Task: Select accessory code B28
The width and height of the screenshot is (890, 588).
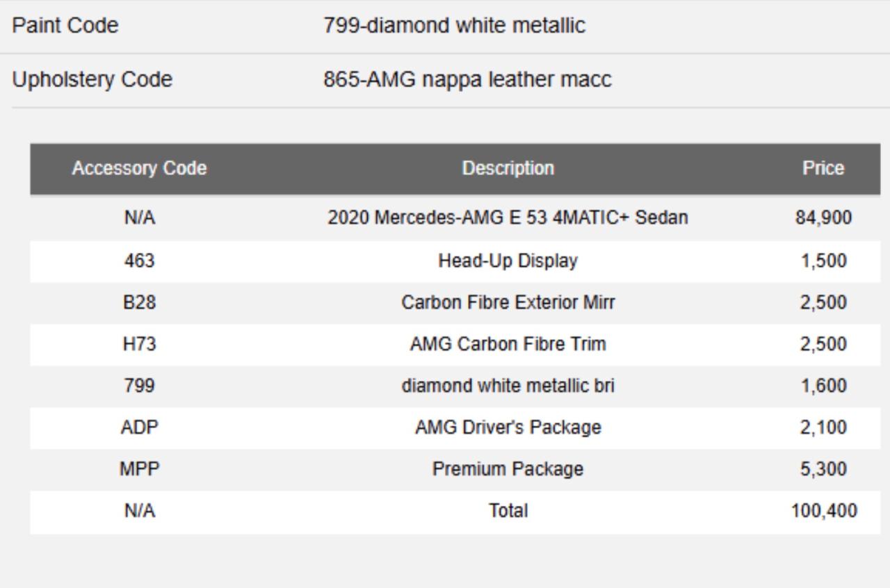Action: [139, 303]
